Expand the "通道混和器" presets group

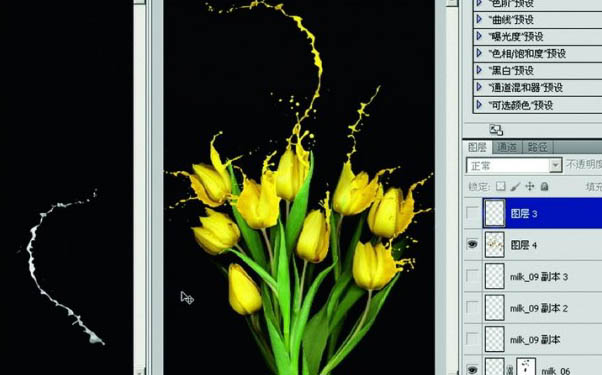479,87
